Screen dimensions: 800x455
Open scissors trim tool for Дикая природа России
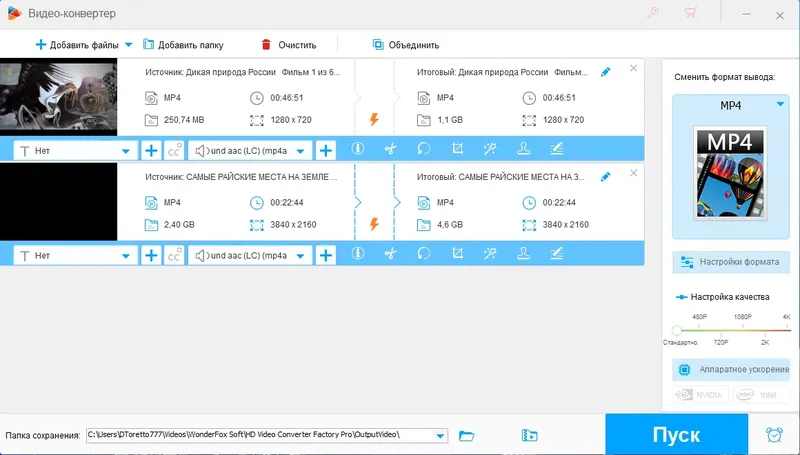[x=390, y=148]
